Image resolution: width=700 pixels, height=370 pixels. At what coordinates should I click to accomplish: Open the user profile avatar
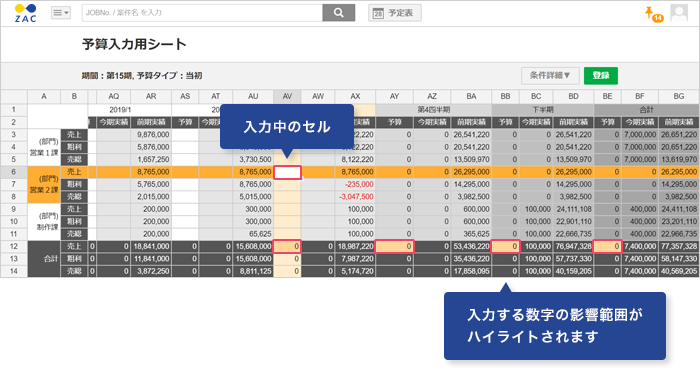(679, 13)
